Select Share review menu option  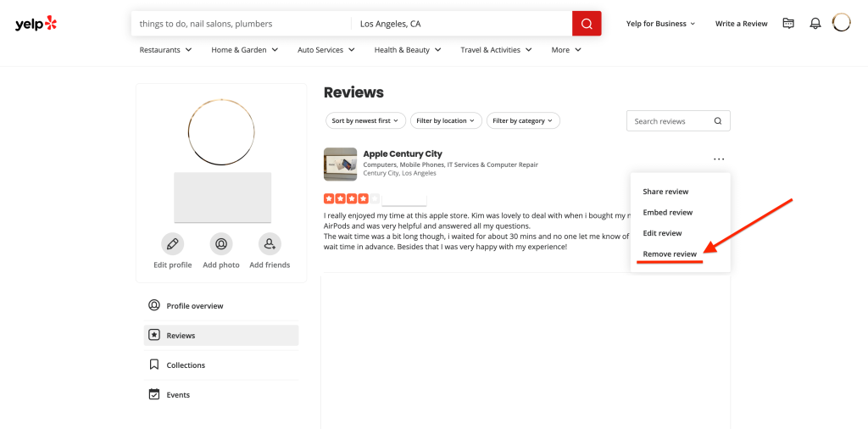pos(665,192)
